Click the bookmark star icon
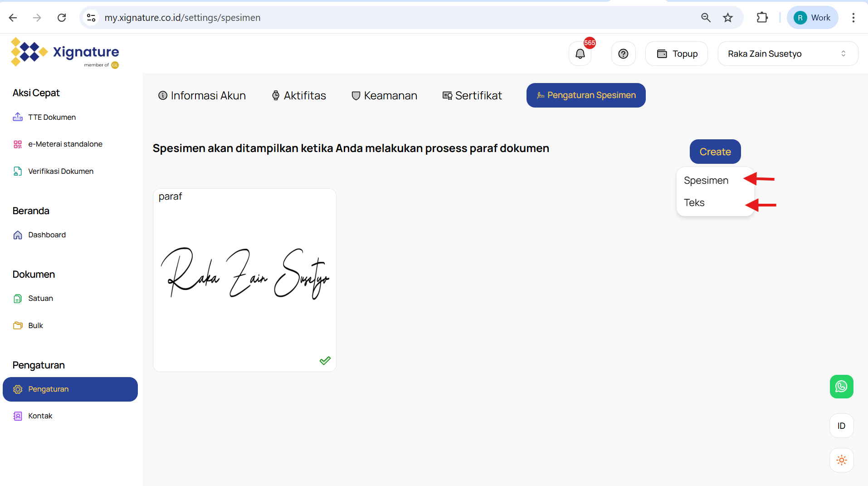868x486 pixels. [728, 18]
